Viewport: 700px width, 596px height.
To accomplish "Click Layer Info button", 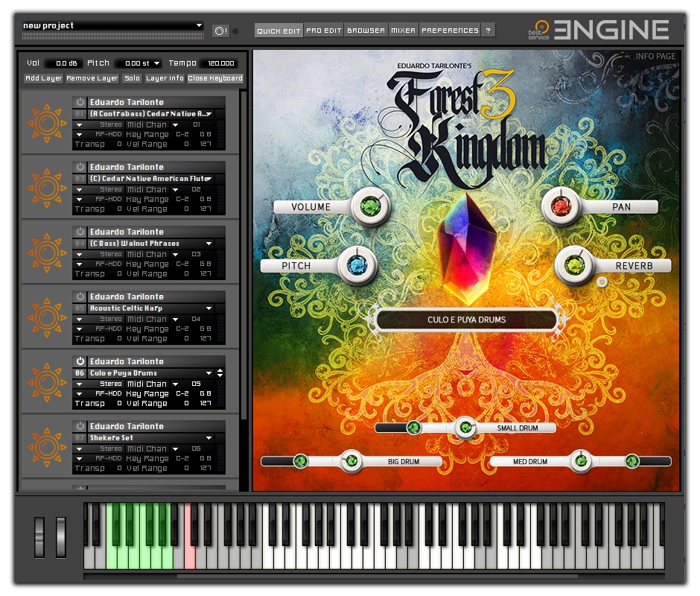I will (x=165, y=78).
